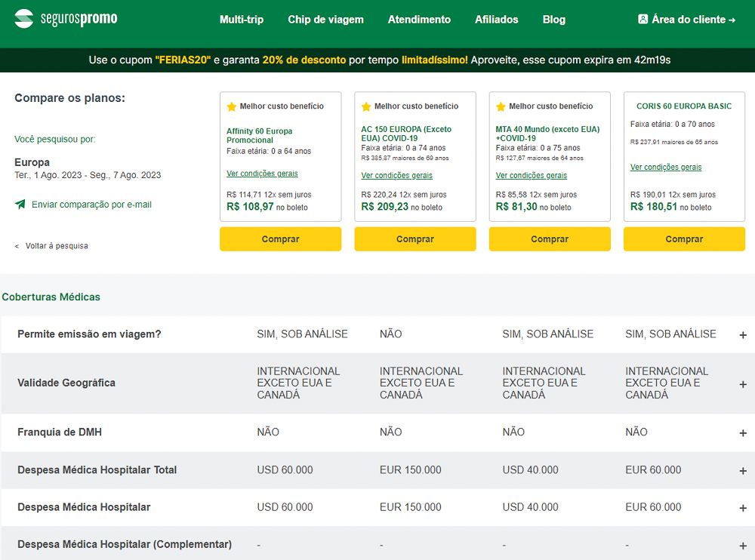Image resolution: width=755 pixels, height=560 pixels.
Task: View general conditions for AC 150 EUROPA
Action: pyautogui.click(x=397, y=175)
